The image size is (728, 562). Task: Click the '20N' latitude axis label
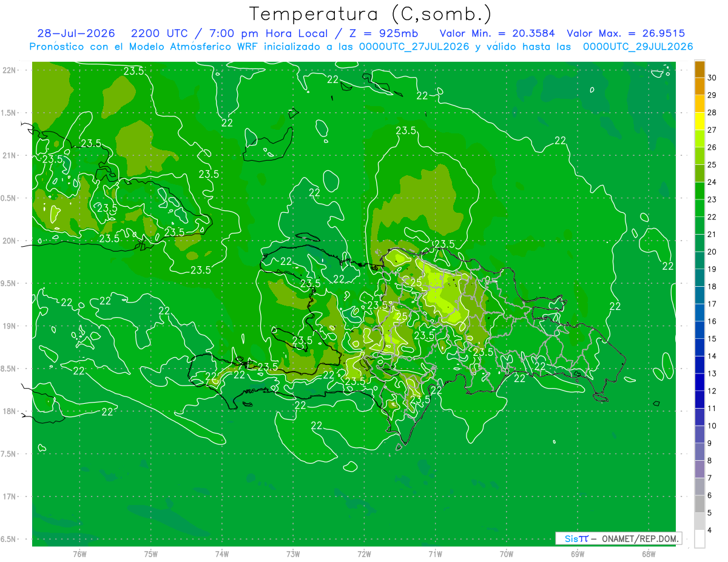click(x=10, y=241)
